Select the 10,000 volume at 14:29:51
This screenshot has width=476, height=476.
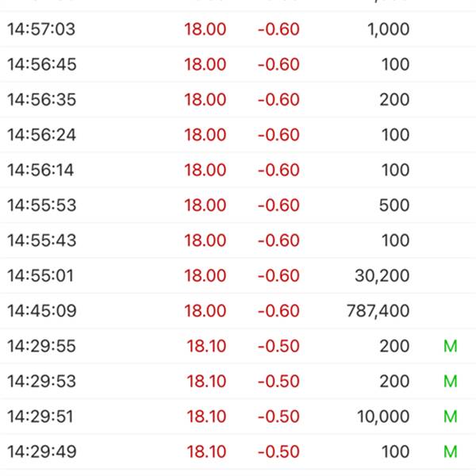point(383,416)
